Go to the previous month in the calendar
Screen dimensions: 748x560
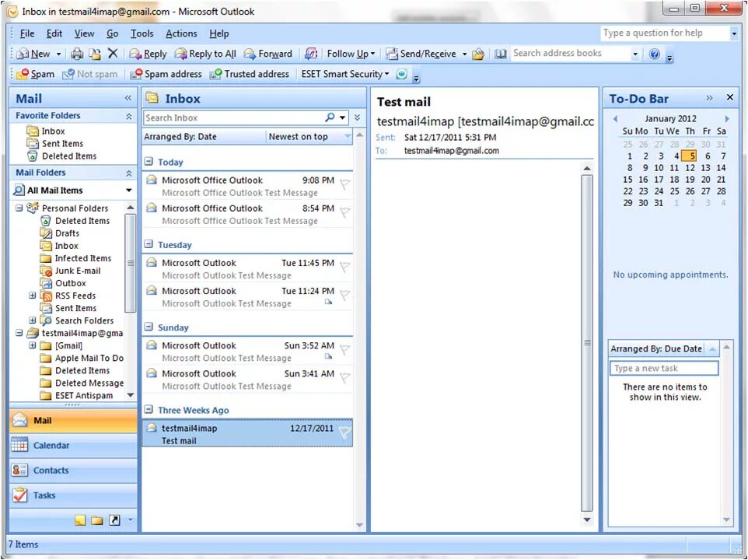coord(615,119)
